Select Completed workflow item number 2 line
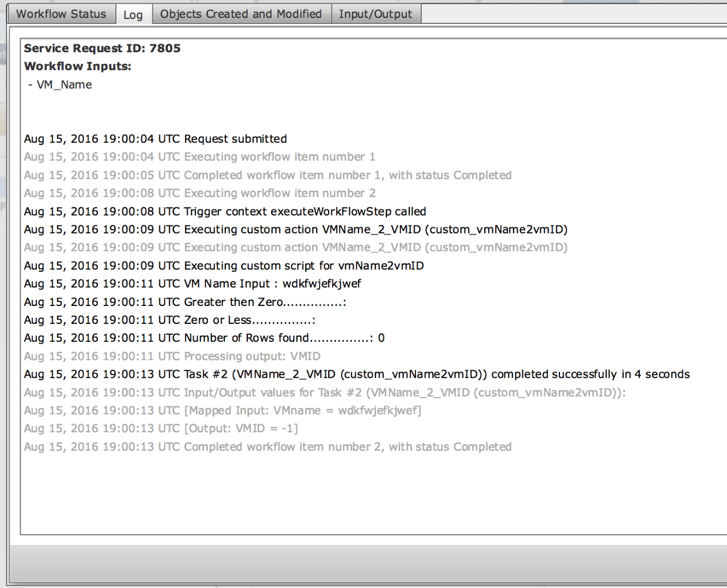 click(268, 447)
